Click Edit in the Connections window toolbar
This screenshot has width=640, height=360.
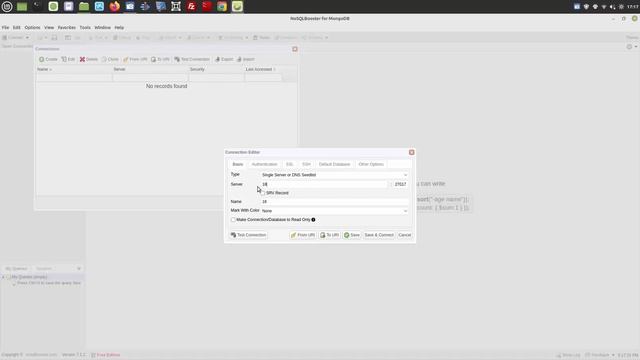click(68, 59)
